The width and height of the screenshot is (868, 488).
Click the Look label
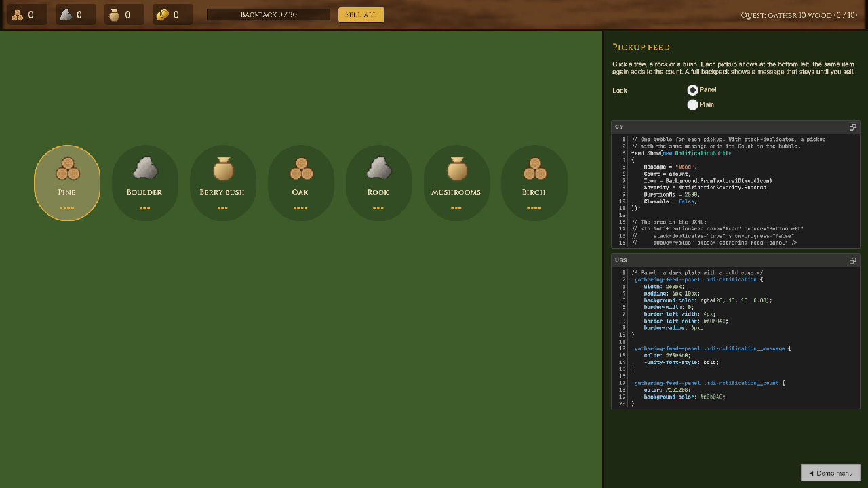[620, 91]
